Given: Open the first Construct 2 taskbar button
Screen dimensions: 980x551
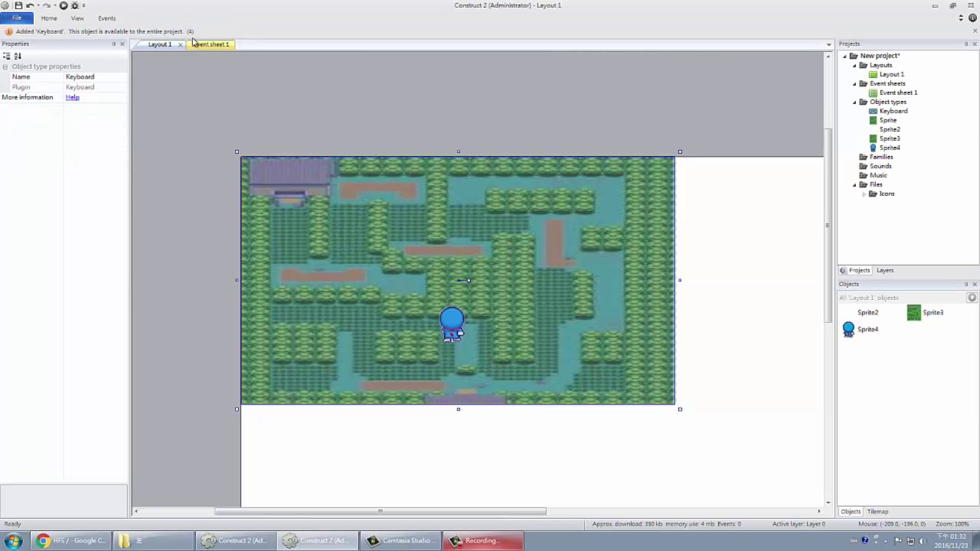Looking at the screenshot, I should (x=236, y=541).
